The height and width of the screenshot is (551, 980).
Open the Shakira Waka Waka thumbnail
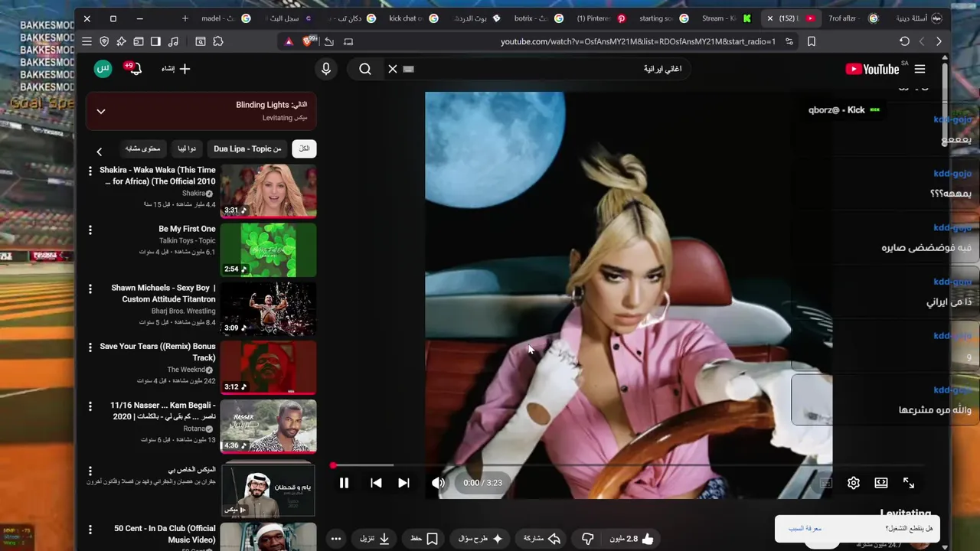coord(268,191)
